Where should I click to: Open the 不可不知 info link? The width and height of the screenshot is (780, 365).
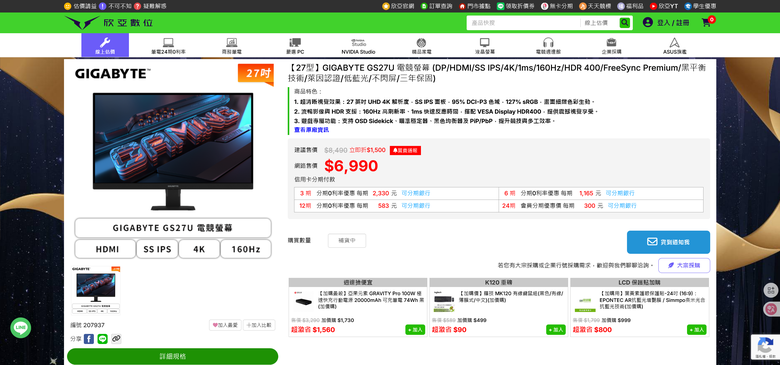click(x=115, y=6)
